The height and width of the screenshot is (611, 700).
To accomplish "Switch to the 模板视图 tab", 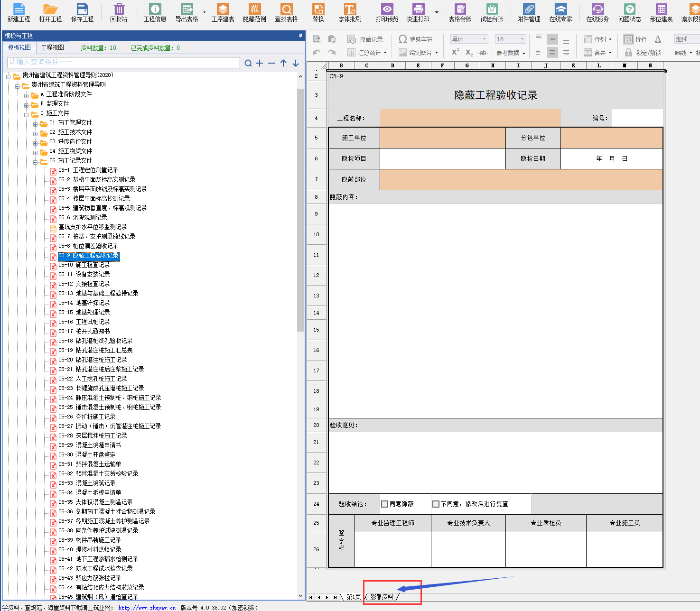I will [x=19, y=47].
